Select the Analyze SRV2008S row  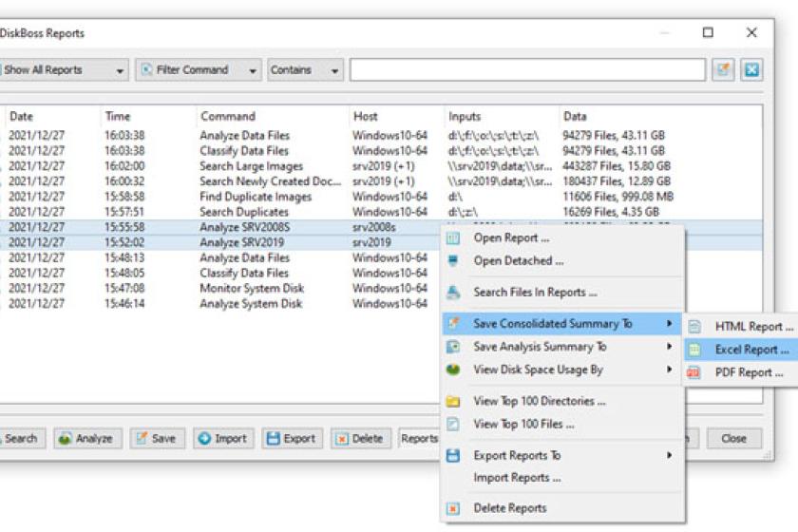(x=220, y=227)
